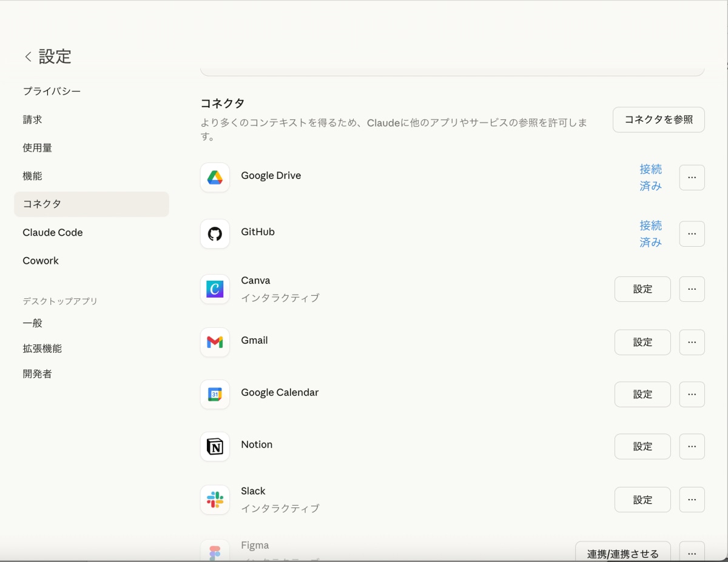This screenshot has height=562, width=728.
Task: Click the Google Drive connector name
Action: pyautogui.click(x=271, y=176)
